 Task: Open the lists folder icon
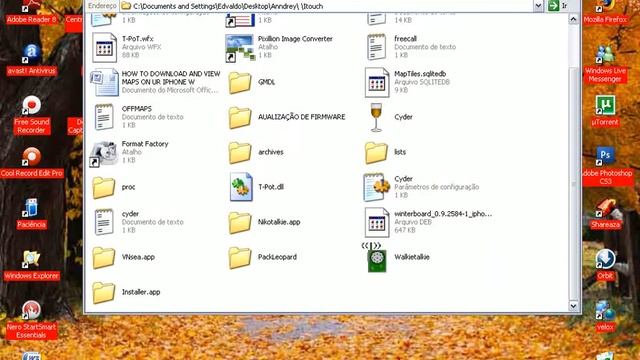click(376, 153)
